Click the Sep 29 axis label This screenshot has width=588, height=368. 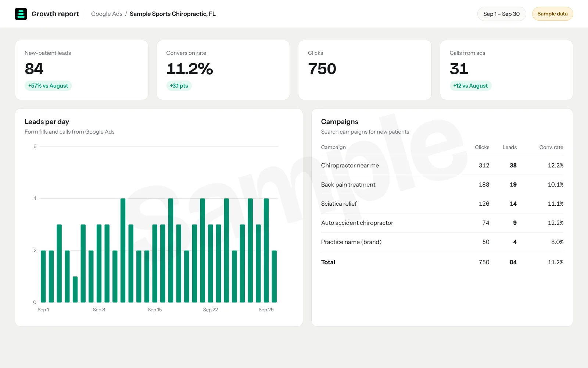(x=266, y=310)
